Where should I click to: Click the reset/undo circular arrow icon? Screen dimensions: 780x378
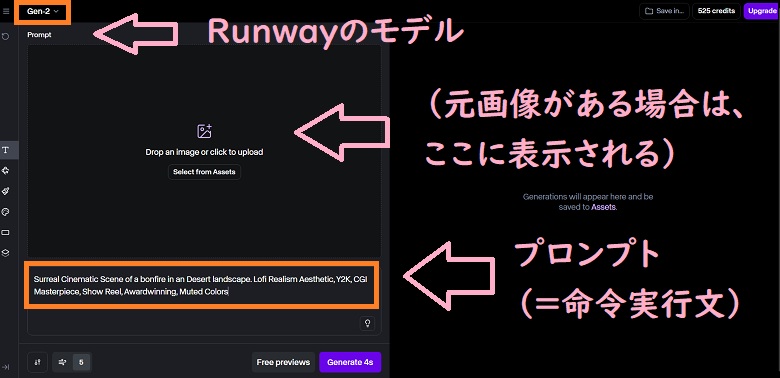(x=6, y=36)
